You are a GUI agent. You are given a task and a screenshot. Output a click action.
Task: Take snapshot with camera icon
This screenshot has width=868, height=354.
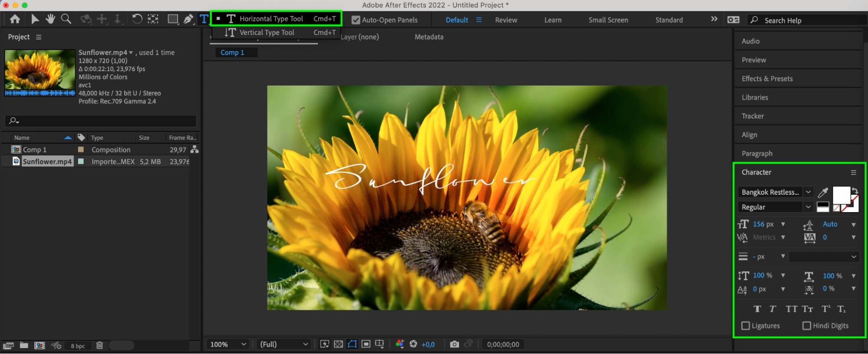click(x=454, y=344)
